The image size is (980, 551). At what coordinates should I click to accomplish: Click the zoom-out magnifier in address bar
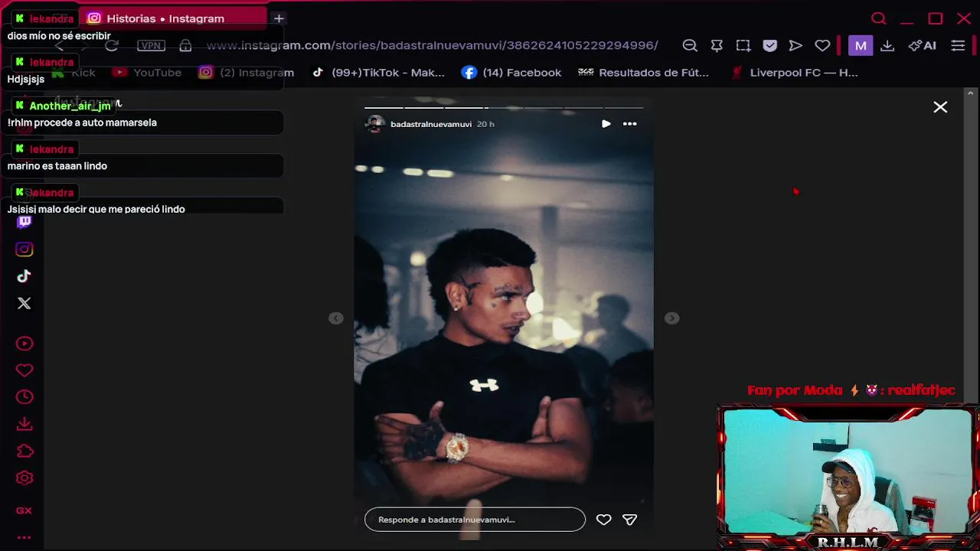click(690, 46)
